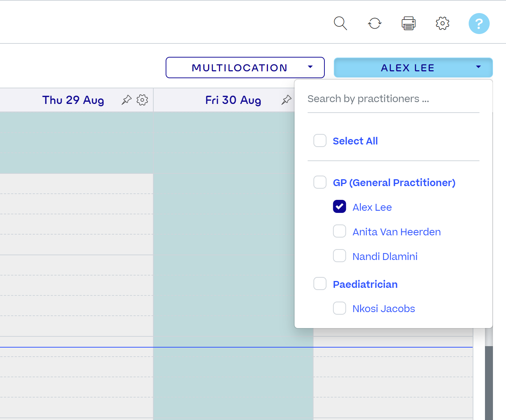The width and height of the screenshot is (506, 420).
Task: Click the Alex Lee name
Action: (372, 207)
